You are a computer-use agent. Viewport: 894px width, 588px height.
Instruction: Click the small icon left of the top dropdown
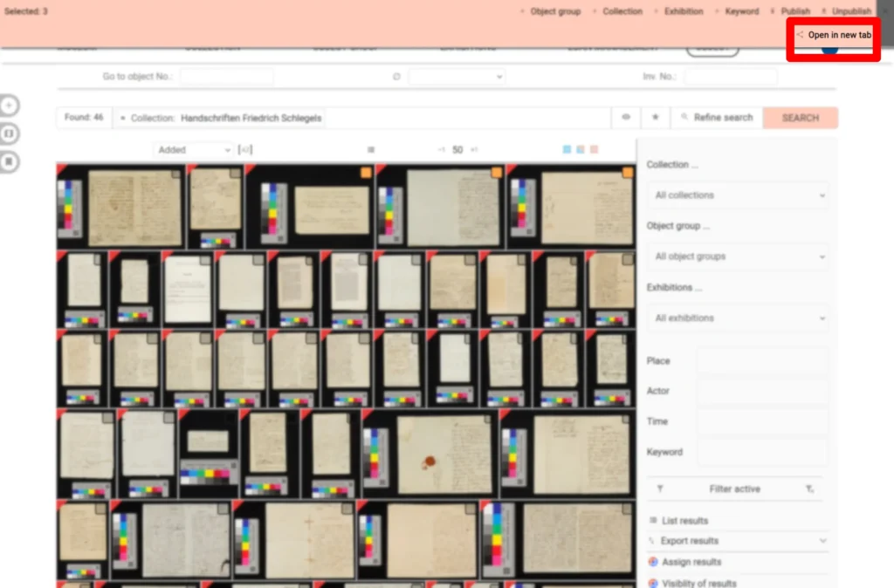(x=396, y=77)
